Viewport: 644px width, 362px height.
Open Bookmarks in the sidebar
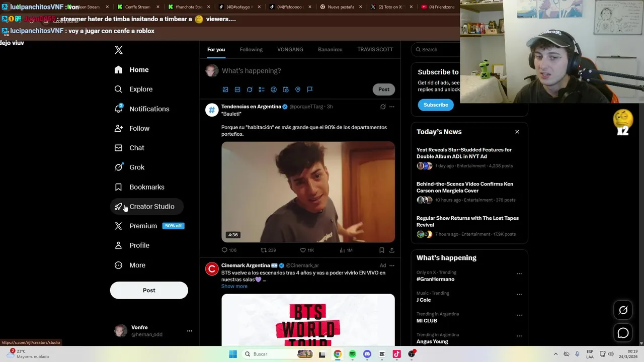click(140, 187)
